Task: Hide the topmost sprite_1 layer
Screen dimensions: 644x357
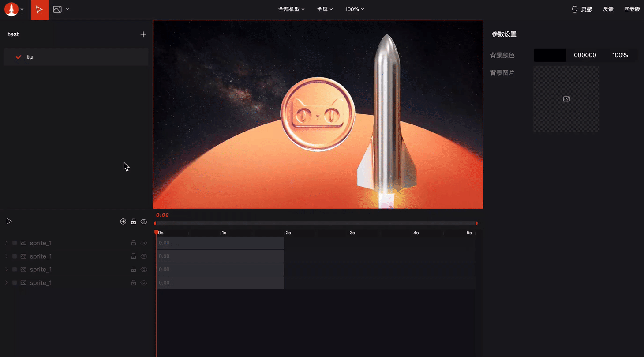Action: click(144, 243)
